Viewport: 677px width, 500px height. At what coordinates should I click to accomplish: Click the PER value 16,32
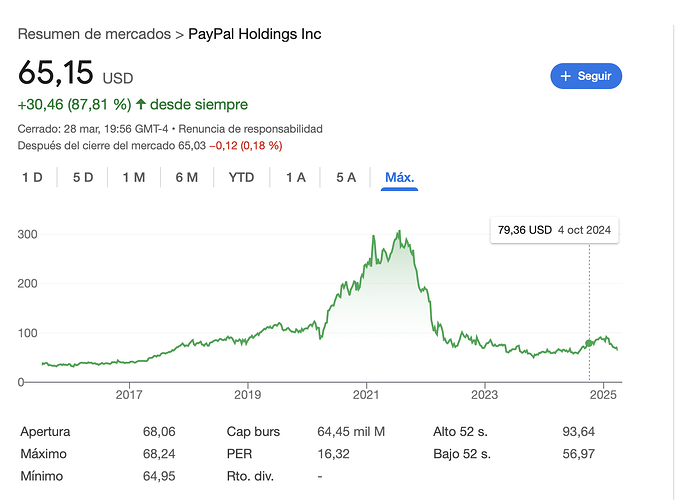tap(333, 454)
